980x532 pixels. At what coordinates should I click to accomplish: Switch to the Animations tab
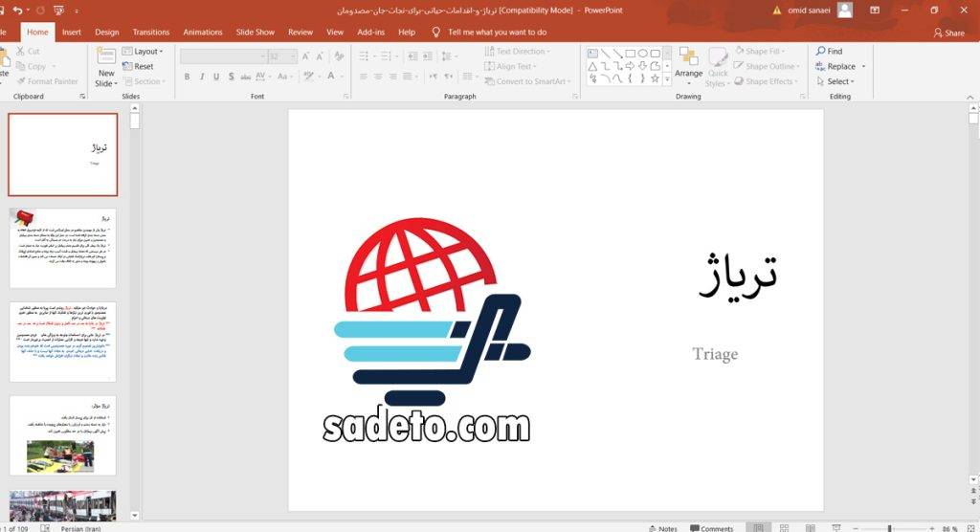point(203,32)
